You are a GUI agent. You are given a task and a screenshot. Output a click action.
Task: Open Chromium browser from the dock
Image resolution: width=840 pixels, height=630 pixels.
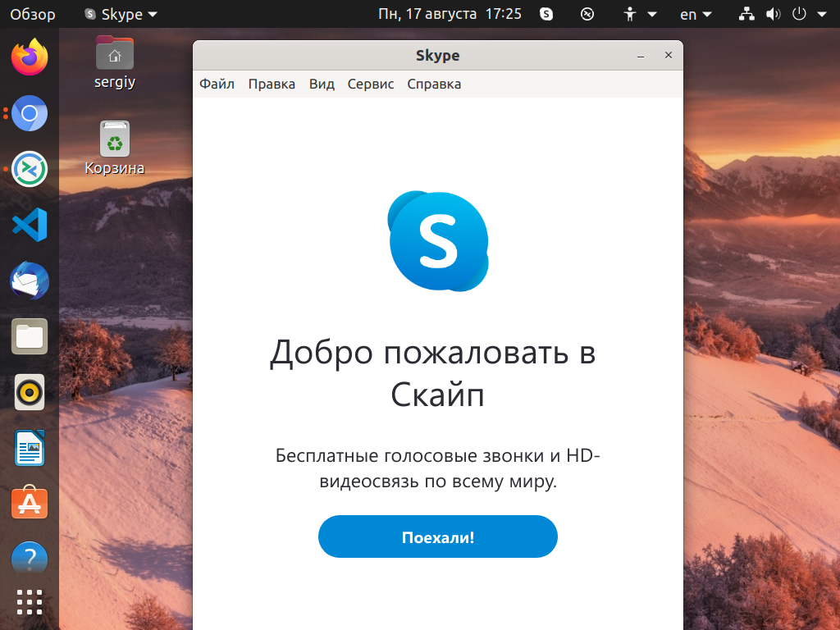[30, 113]
